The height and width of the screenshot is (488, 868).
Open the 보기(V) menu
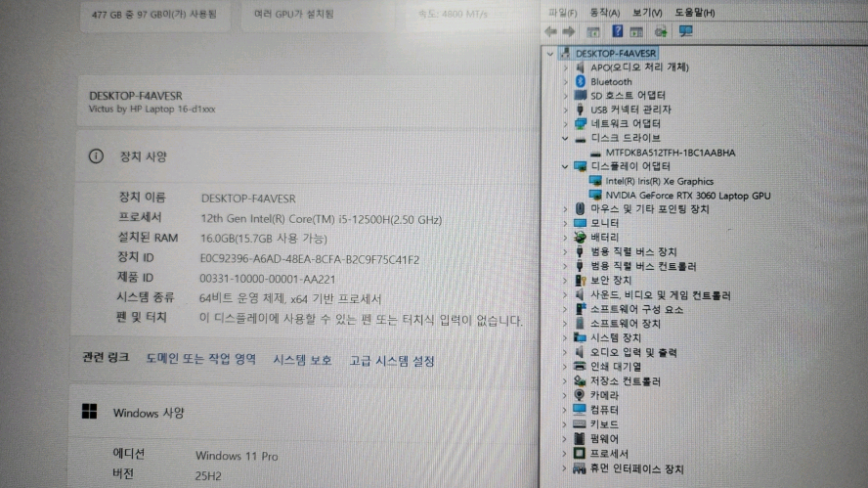[647, 12]
